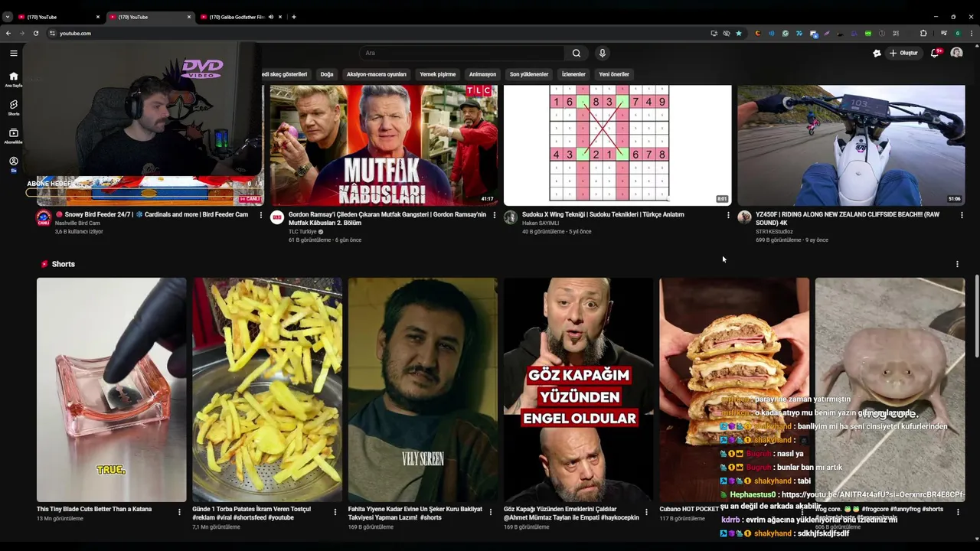Screen dimensions: 980x551
Task: Open the more menu for the Sudoku X Wing video
Action: [728, 215]
